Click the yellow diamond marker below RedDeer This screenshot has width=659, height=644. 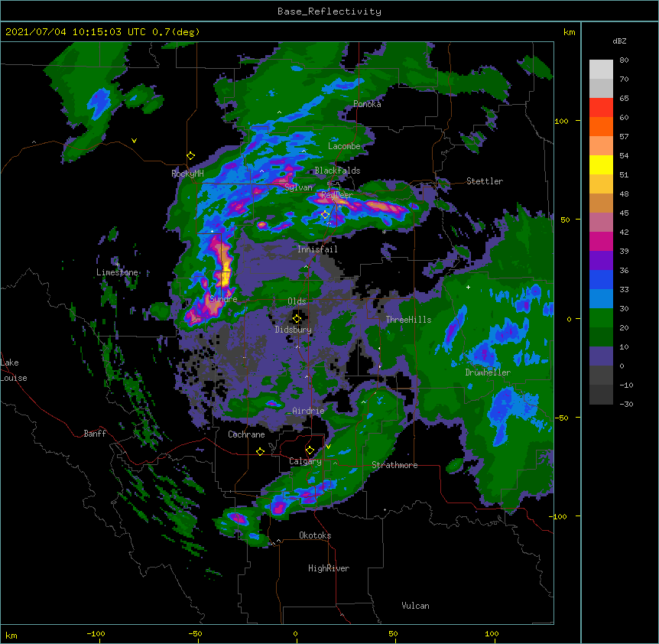(x=325, y=215)
